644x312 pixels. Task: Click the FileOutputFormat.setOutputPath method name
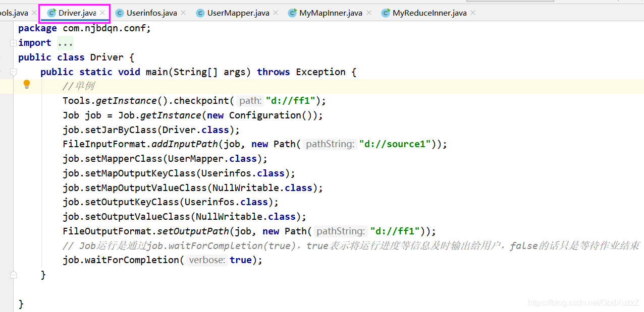[193, 231]
